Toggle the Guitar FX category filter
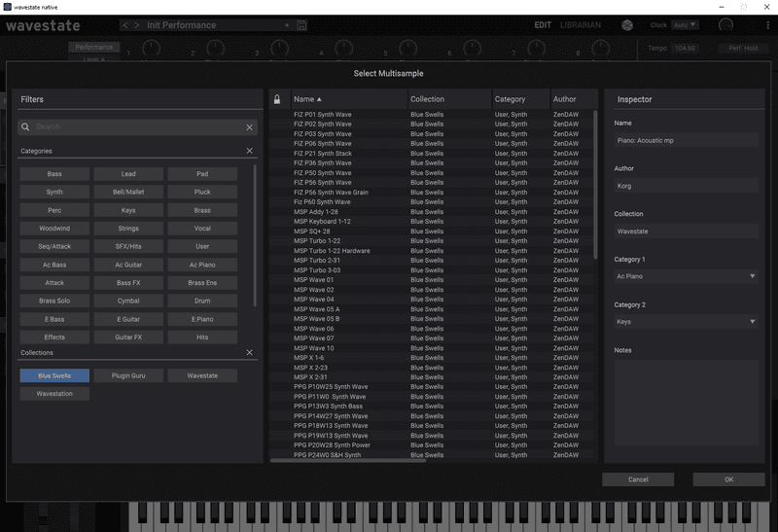This screenshot has width=778, height=532. [128, 337]
